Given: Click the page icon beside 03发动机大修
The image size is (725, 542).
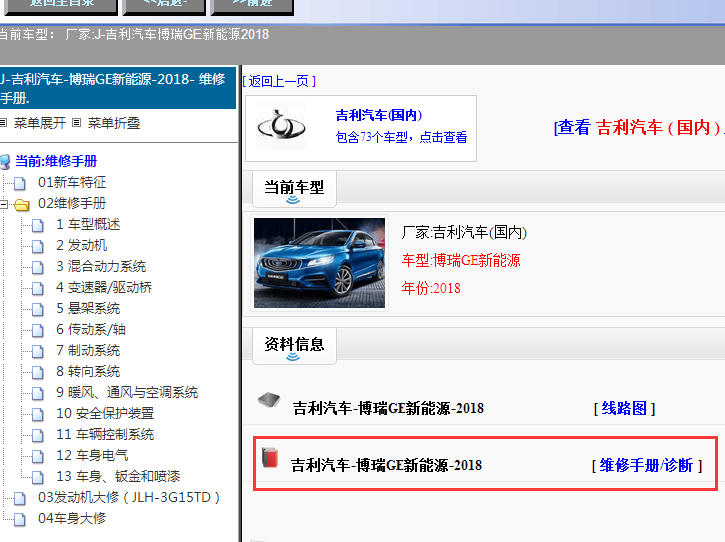Looking at the screenshot, I should 19,498.
